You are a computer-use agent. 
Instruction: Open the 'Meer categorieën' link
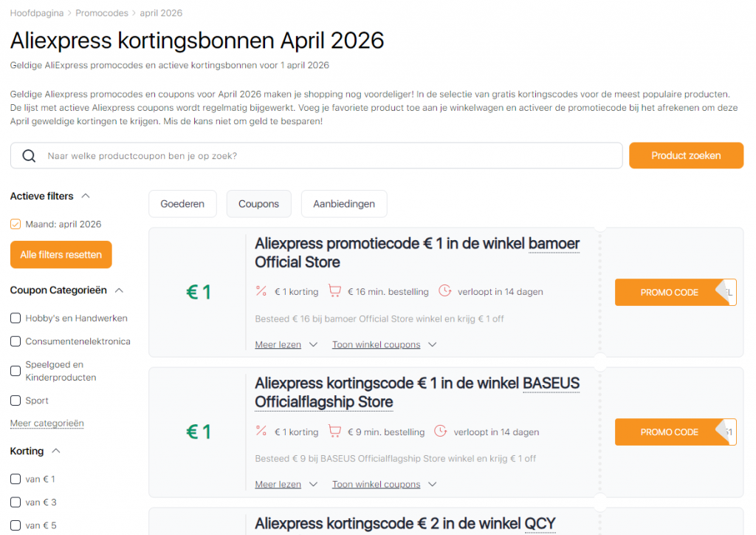click(47, 423)
